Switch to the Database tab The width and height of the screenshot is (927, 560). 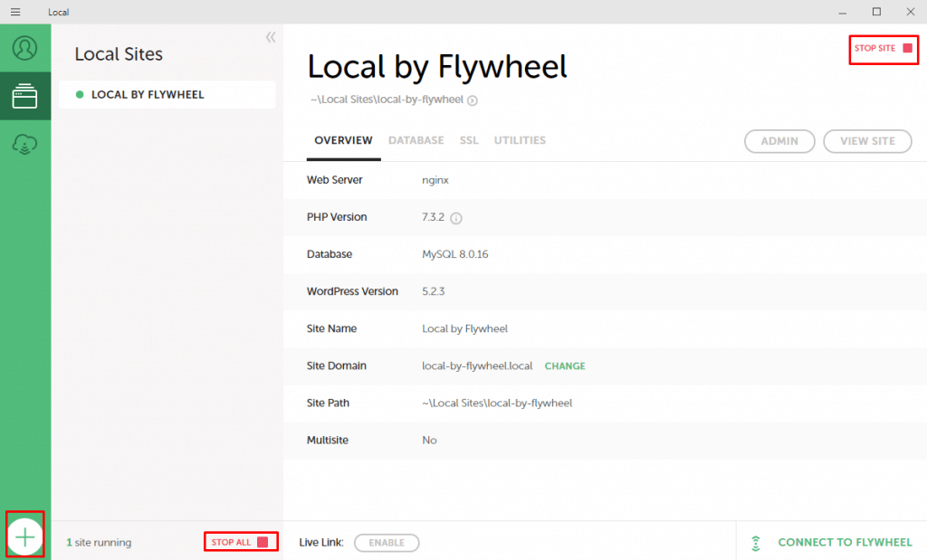[x=416, y=140]
